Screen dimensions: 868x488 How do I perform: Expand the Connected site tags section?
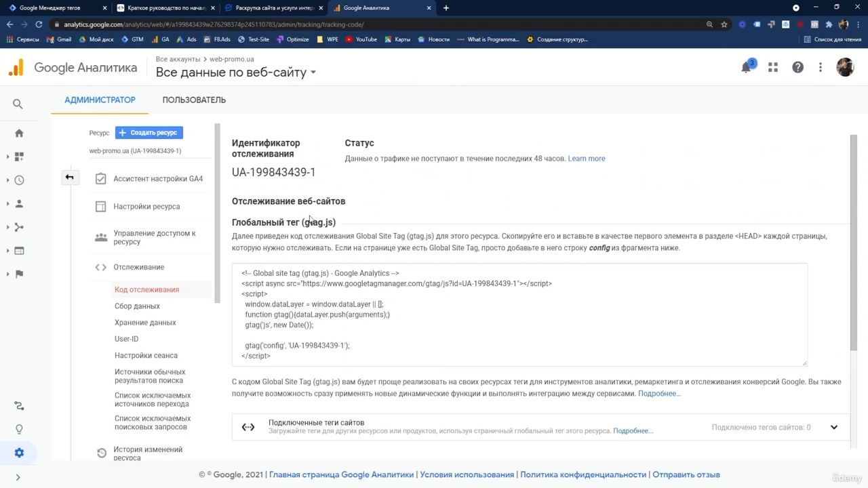(x=833, y=427)
